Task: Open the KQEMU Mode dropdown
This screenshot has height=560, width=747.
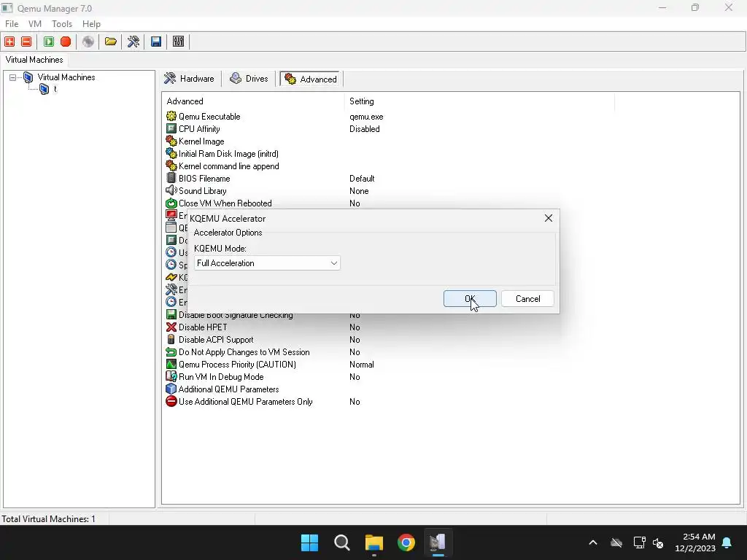Action: point(267,262)
